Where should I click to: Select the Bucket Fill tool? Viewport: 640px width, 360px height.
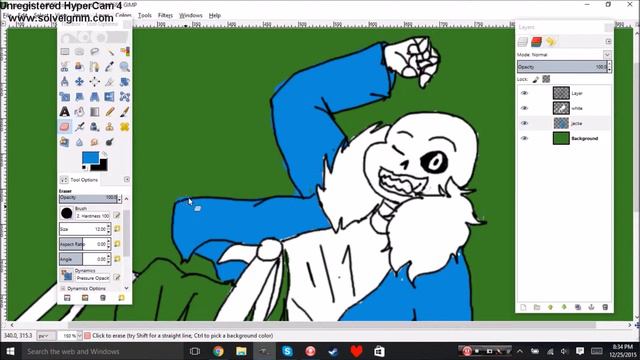click(x=80, y=111)
